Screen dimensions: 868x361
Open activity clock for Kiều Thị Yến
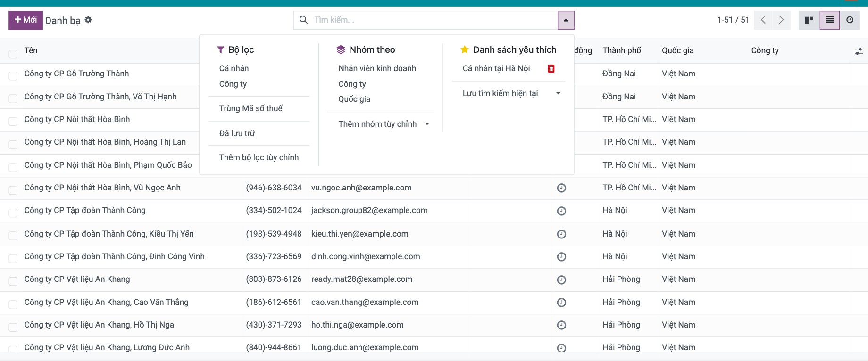click(x=561, y=234)
